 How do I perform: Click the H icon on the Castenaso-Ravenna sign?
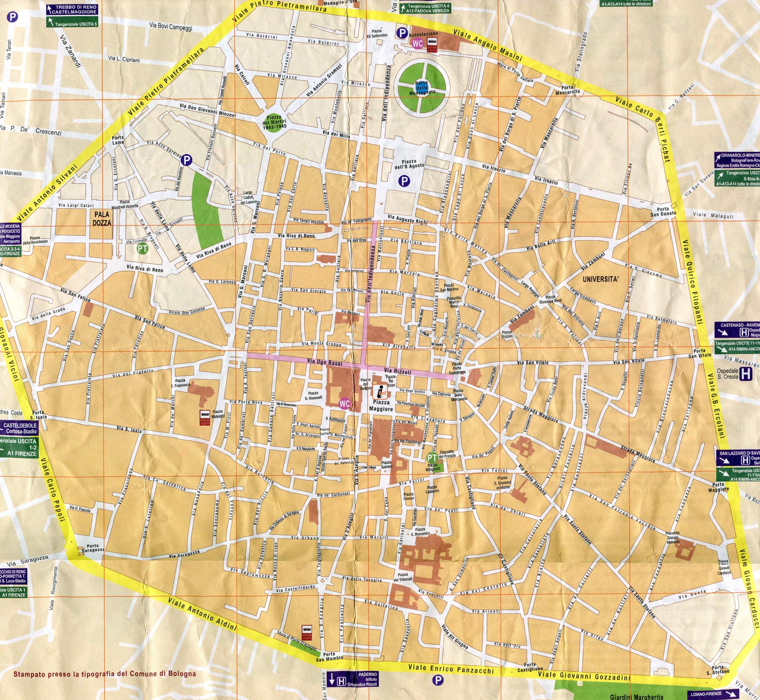tap(744, 332)
